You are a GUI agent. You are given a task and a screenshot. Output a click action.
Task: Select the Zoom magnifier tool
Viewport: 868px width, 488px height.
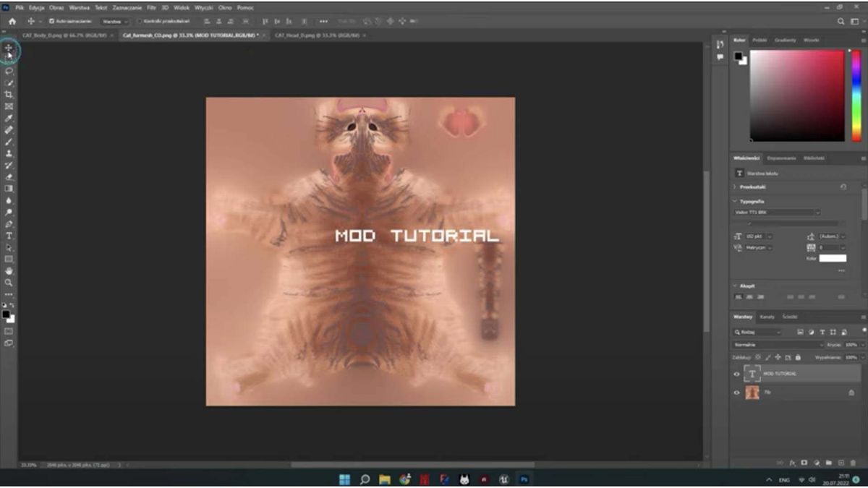pos(9,283)
